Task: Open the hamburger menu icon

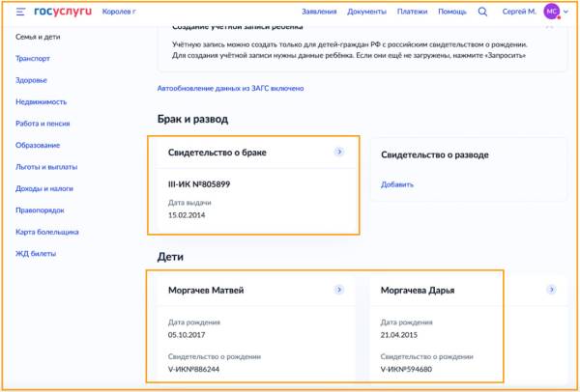Action: click(x=20, y=12)
